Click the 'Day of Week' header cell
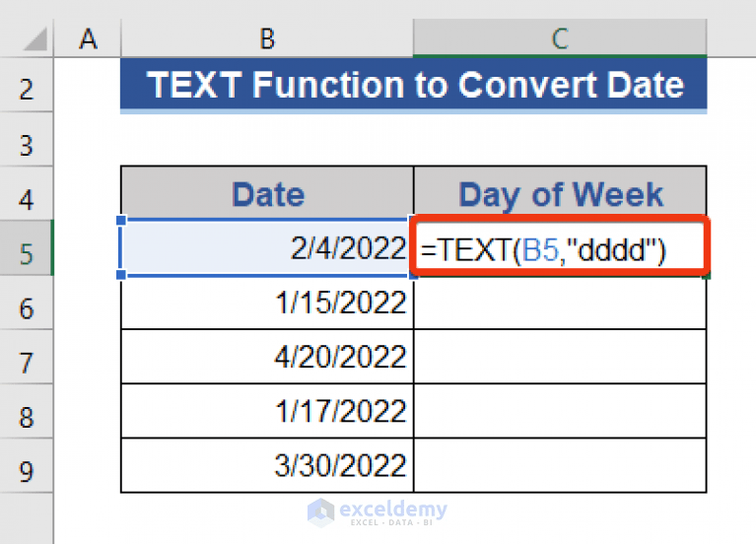The width and height of the screenshot is (756, 544). [560, 193]
